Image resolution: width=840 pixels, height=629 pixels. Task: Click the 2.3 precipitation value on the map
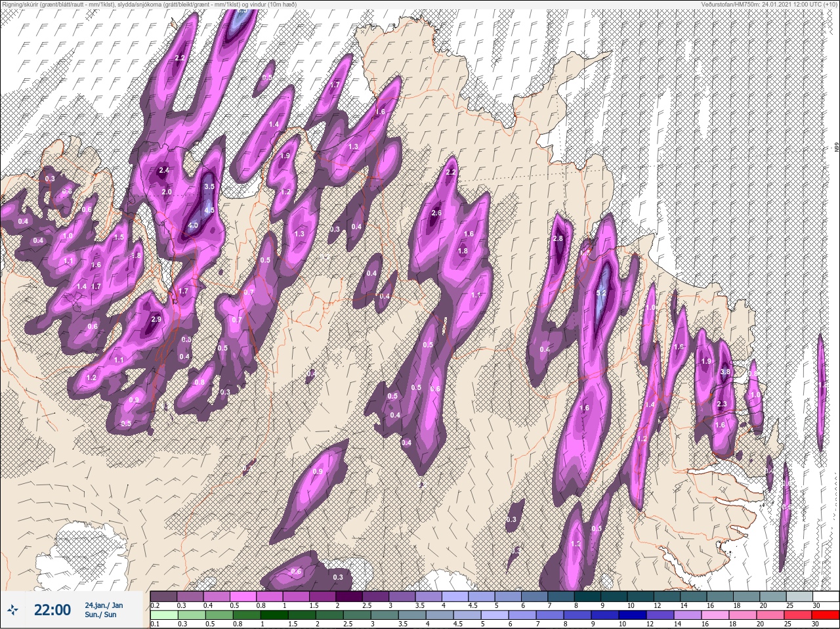[722, 404]
